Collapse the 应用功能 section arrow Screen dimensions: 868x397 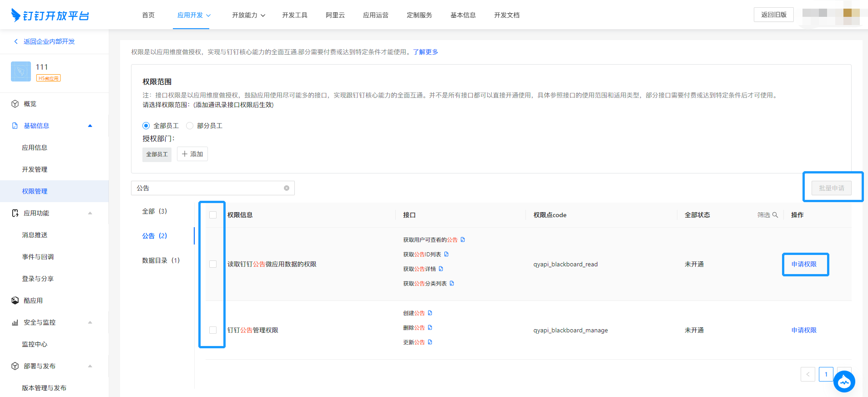(x=90, y=213)
